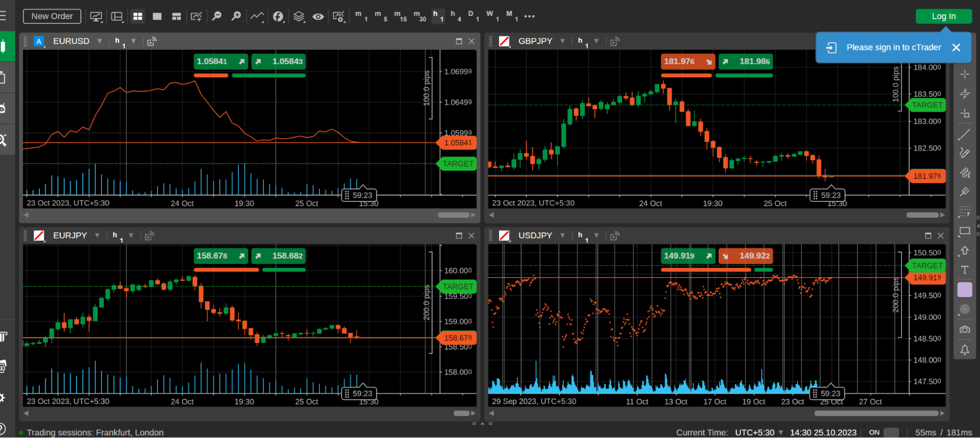Viewport: 980px width, 438px height.
Task: Open the hamburger main menu
Action: tap(3, 16)
